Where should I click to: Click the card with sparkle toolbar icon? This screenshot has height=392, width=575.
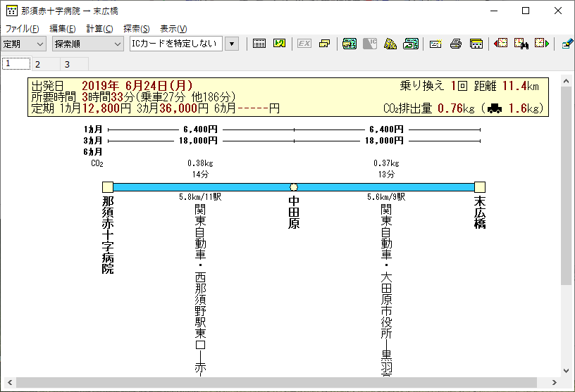click(x=435, y=44)
